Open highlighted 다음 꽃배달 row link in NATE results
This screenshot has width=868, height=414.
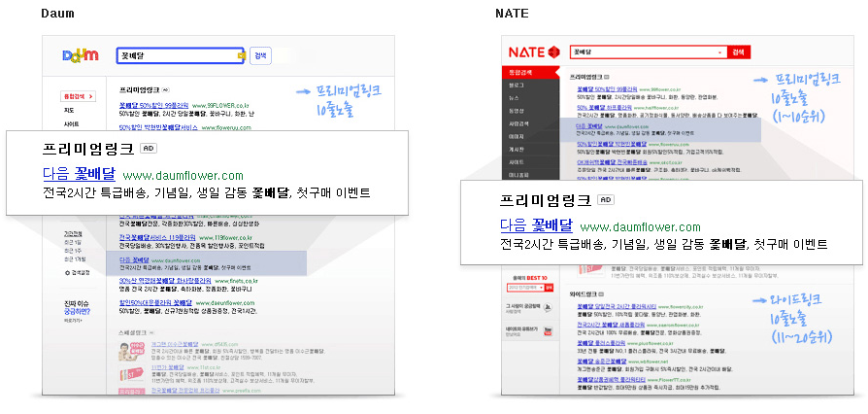click(589, 126)
